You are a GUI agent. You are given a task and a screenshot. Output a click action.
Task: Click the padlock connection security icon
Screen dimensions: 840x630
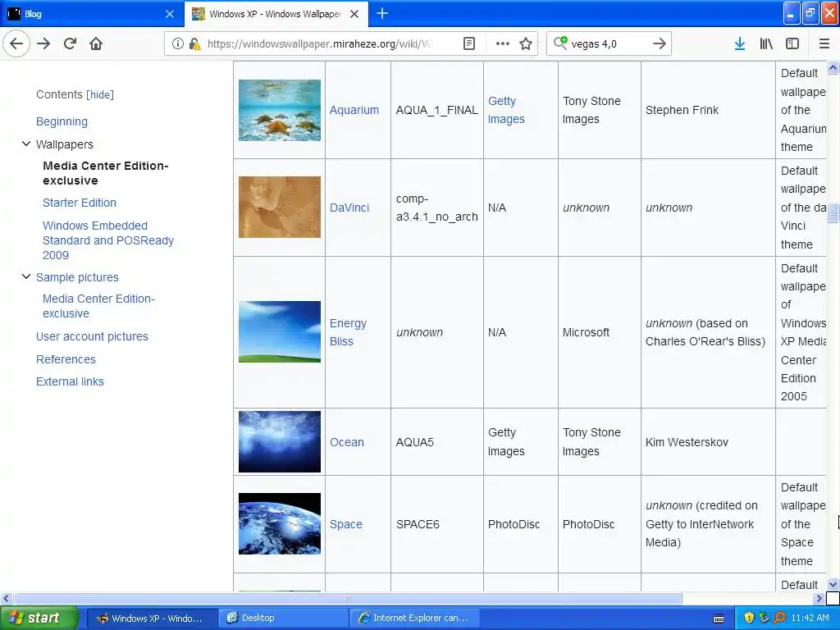click(194, 44)
